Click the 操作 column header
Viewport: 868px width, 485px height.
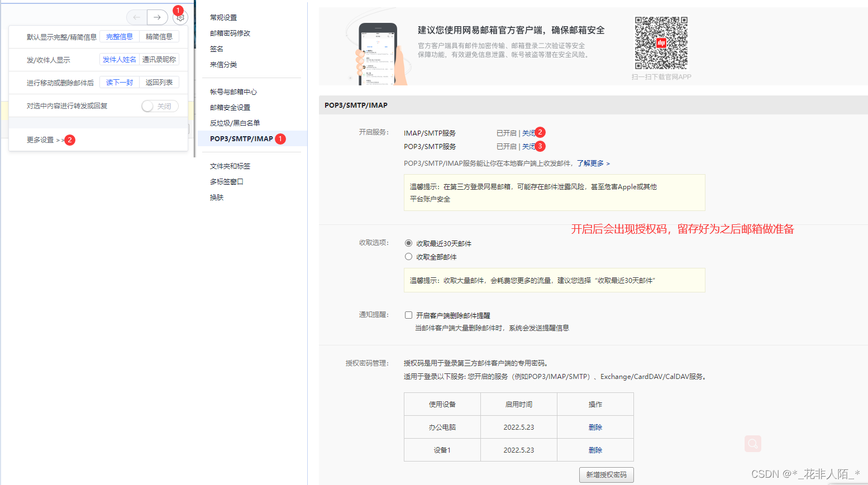coord(595,405)
